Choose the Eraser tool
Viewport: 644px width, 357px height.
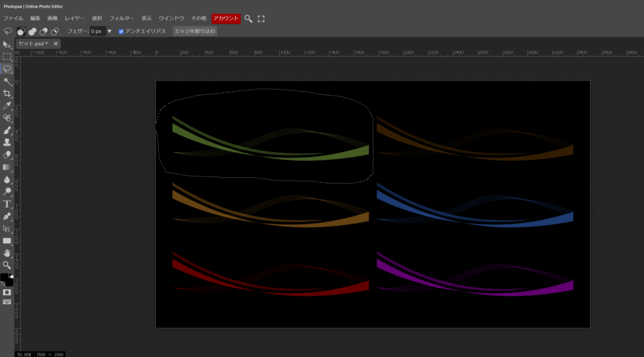click(7, 155)
